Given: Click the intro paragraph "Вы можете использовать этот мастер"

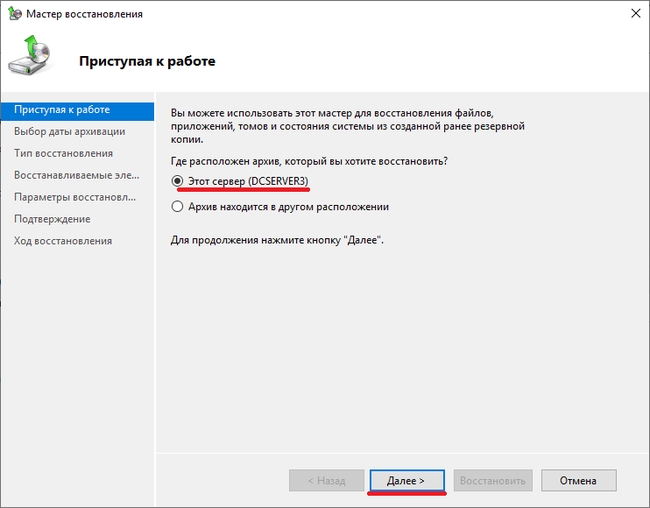Looking at the screenshot, I should tap(347, 126).
